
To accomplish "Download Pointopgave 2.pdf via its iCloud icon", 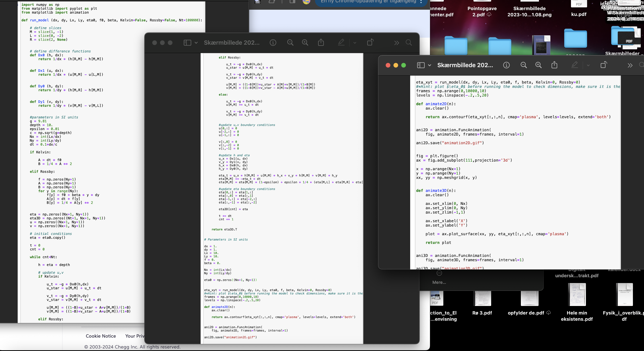I will [x=489, y=15].
